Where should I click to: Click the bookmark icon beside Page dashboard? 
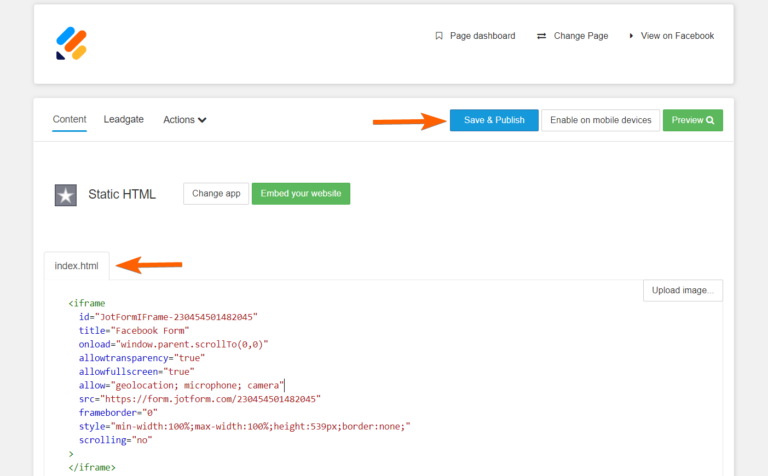[x=438, y=36]
